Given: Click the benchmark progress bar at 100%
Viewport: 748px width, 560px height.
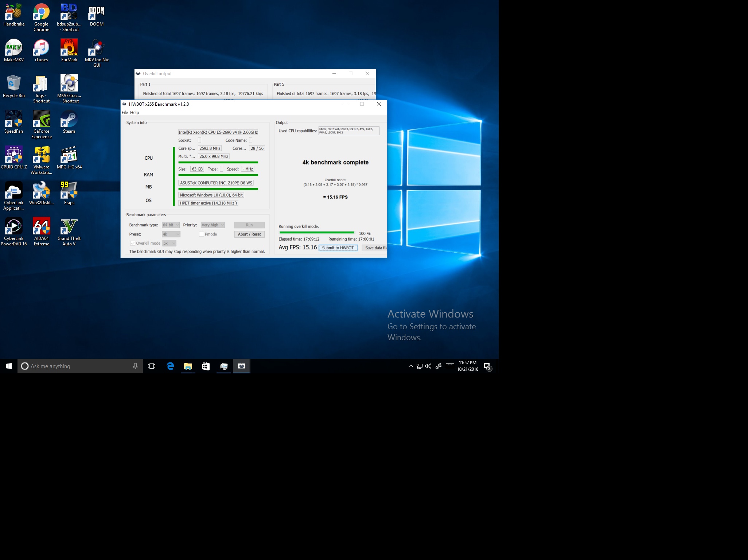Looking at the screenshot, I should 317,233.
